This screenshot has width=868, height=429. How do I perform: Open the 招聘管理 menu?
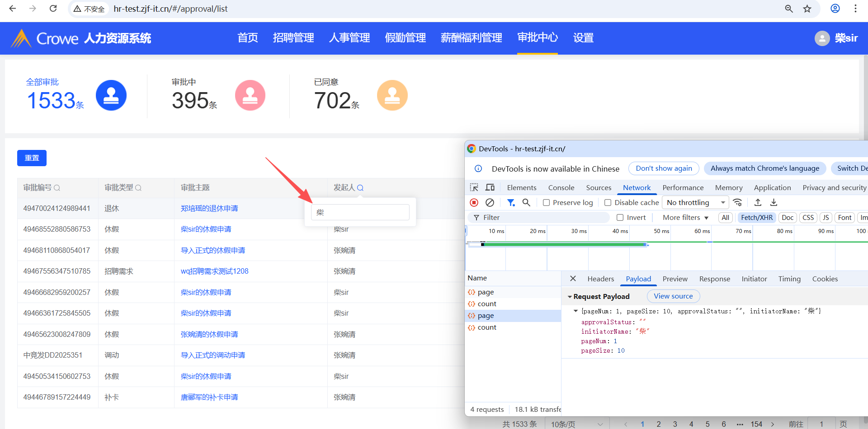[293, 38]
